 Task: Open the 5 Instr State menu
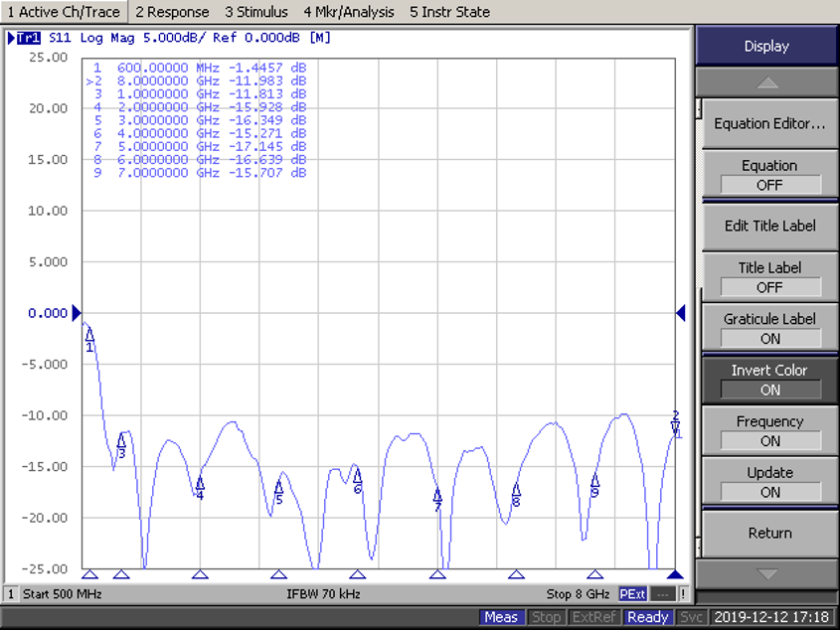click(449, 12)
